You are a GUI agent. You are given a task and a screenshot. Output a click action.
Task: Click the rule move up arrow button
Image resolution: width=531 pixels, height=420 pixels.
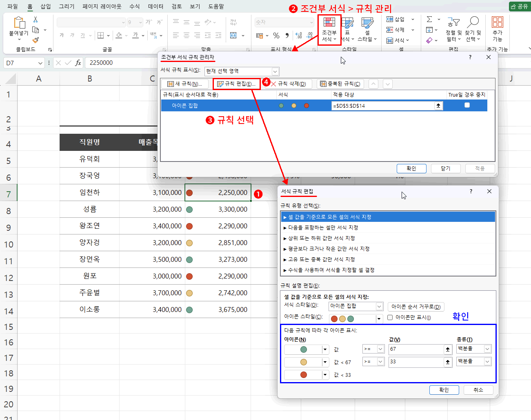click(373, 84)
